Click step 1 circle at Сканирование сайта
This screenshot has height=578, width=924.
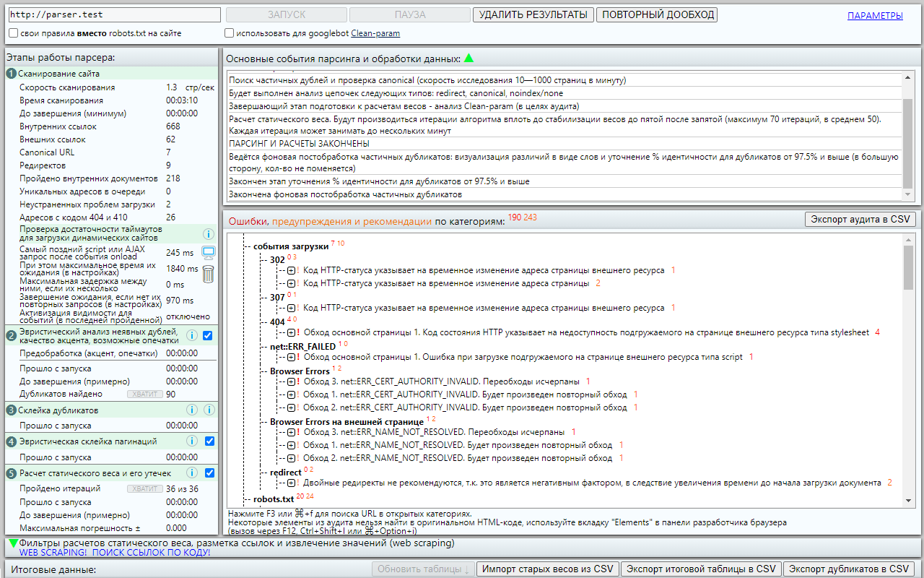(12, 74)
